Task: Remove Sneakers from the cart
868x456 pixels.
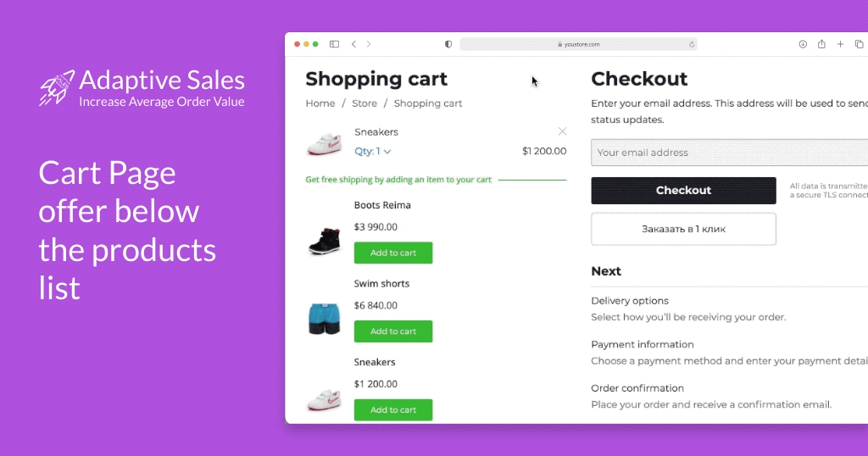Action: 562,131
